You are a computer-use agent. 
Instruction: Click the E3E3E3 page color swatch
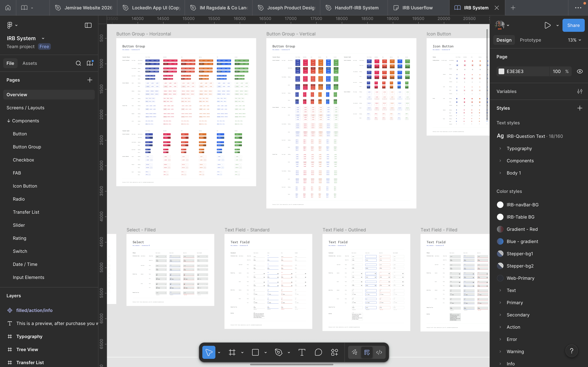coord(501,71)
